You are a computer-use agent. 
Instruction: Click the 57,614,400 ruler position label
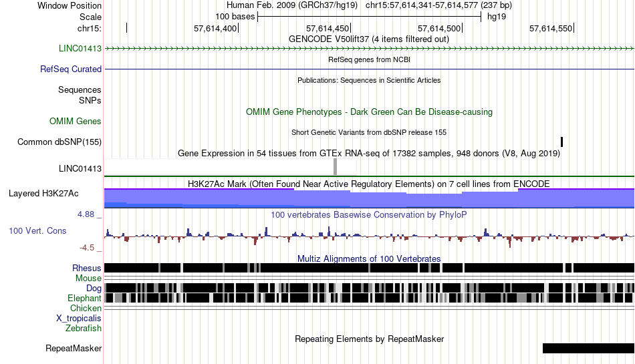pyautogui.click(x=215, y=28)
